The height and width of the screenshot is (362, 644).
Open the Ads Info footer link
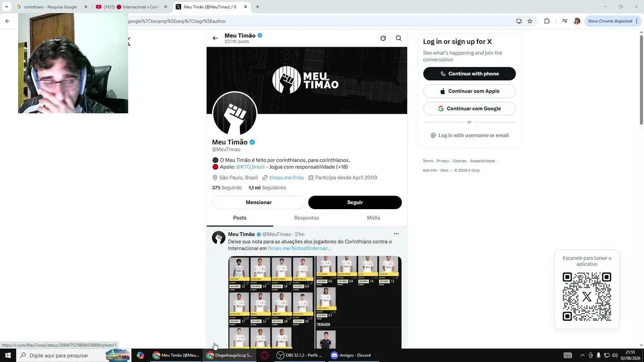[x=430, y=170]
